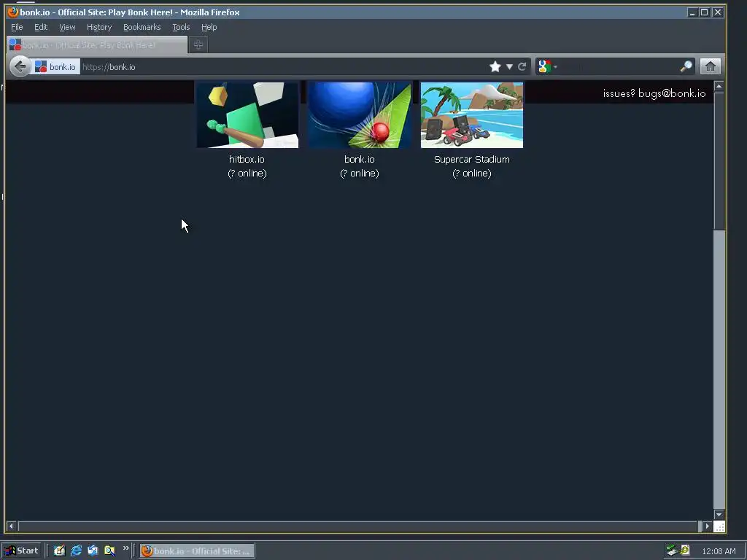The width and height of the screenshot is (747, 560).
Task: Open the Tools menu
Action: point(181,27)
